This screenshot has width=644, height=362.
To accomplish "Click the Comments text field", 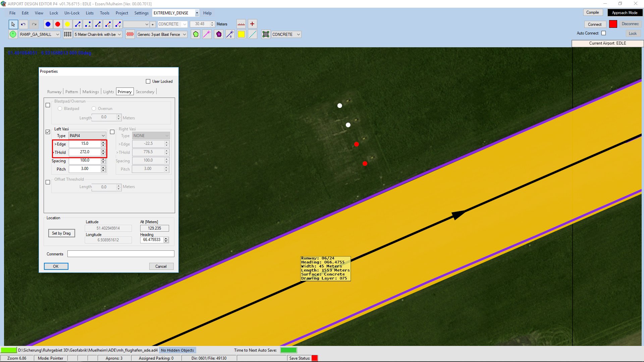I will tap(121, 254).
